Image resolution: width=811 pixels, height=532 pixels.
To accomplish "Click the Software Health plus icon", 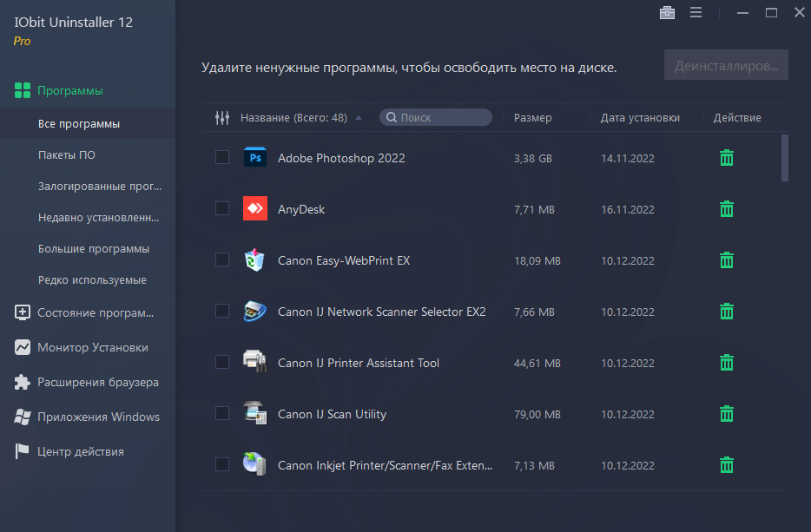I will point(23,312).
